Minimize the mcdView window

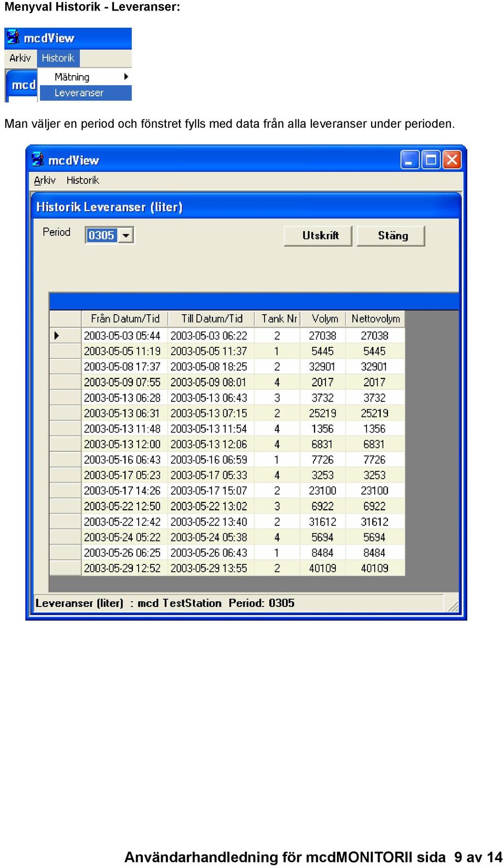pos(409,160)
